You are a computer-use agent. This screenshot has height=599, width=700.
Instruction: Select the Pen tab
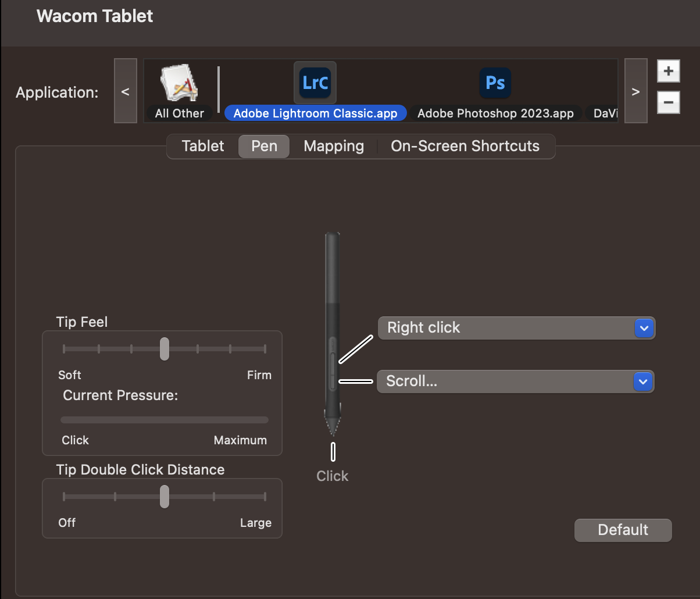pos(264,147)
